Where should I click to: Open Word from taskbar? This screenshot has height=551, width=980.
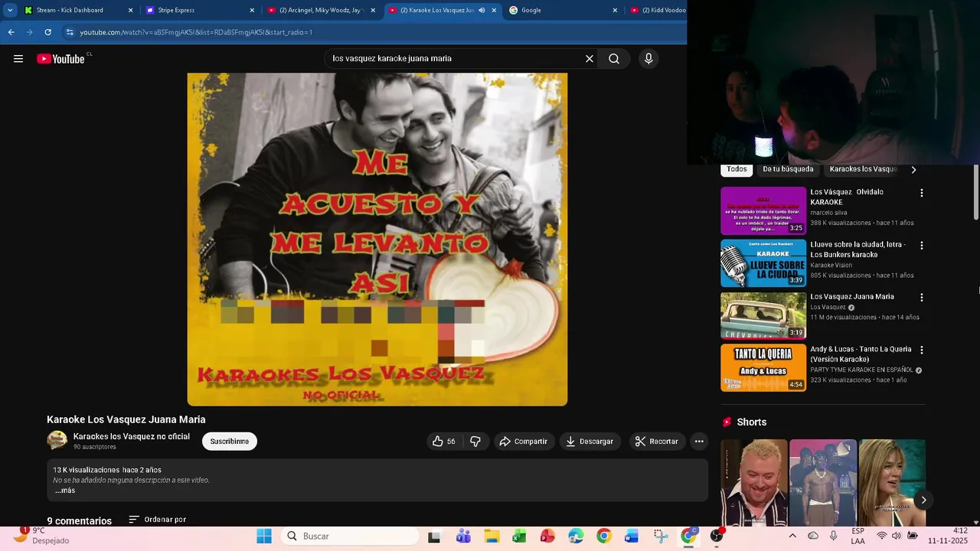(632, 536)
